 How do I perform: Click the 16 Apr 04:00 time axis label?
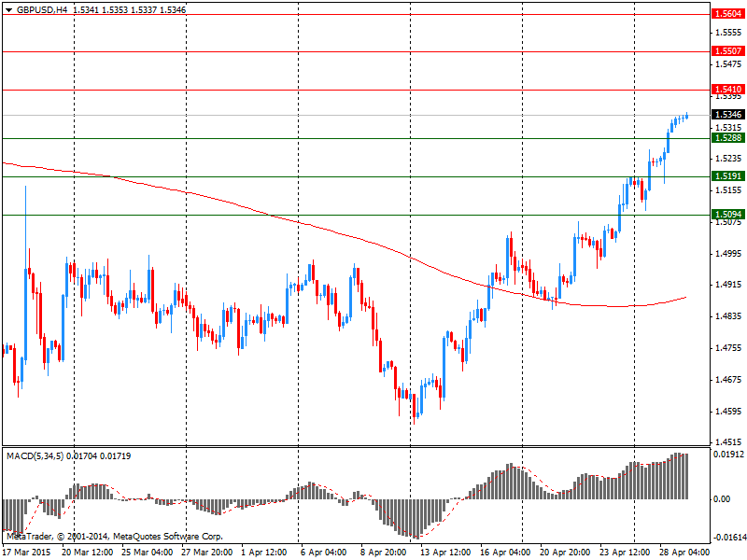click(505, 553)
